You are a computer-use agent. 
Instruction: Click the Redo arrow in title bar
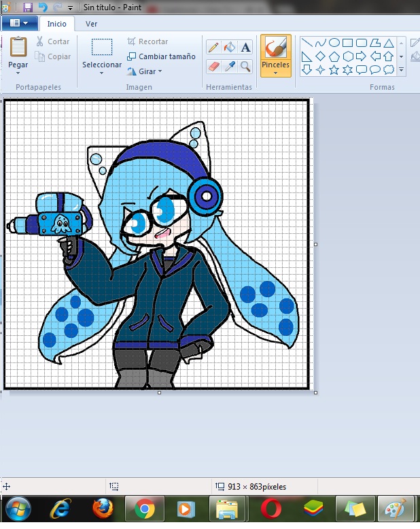57,7
